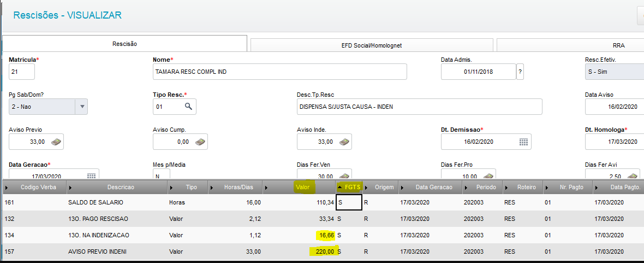Open calculator icon in Aviso Previo field

click(x=56, y=142)
